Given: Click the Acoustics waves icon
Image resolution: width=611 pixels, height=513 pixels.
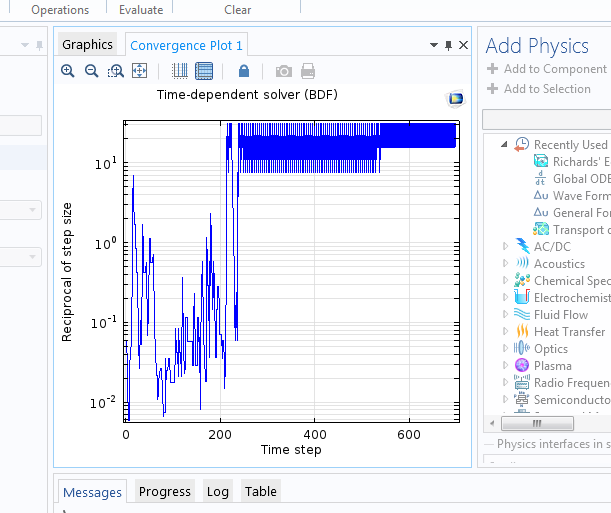Looking at the screenshot, I should [522, 263].
